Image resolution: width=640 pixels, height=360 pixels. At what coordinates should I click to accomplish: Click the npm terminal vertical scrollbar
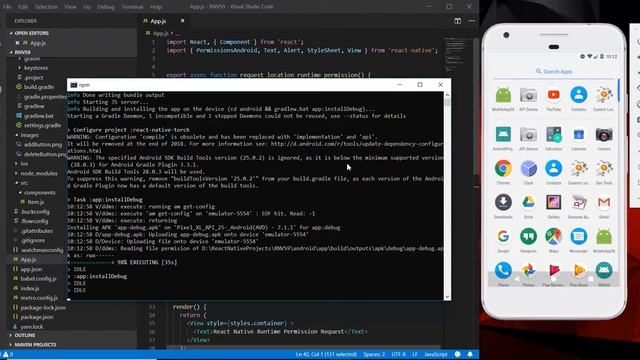click(447, 196)
